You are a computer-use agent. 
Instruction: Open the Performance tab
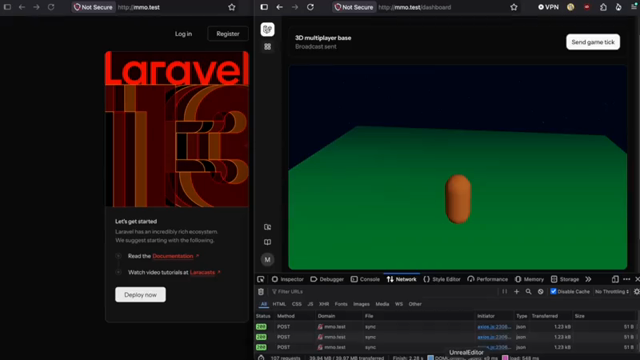click(x=488, y=279)
